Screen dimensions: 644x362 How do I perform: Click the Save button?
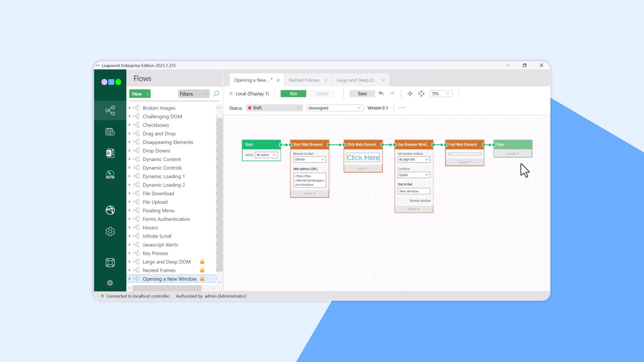(362, 94)
